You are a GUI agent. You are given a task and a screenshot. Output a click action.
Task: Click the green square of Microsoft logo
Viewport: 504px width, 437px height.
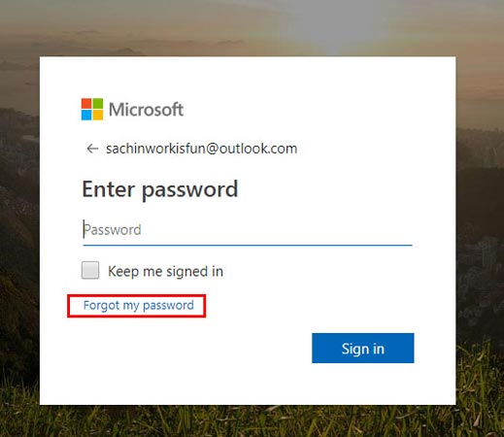tap(98, 104)
